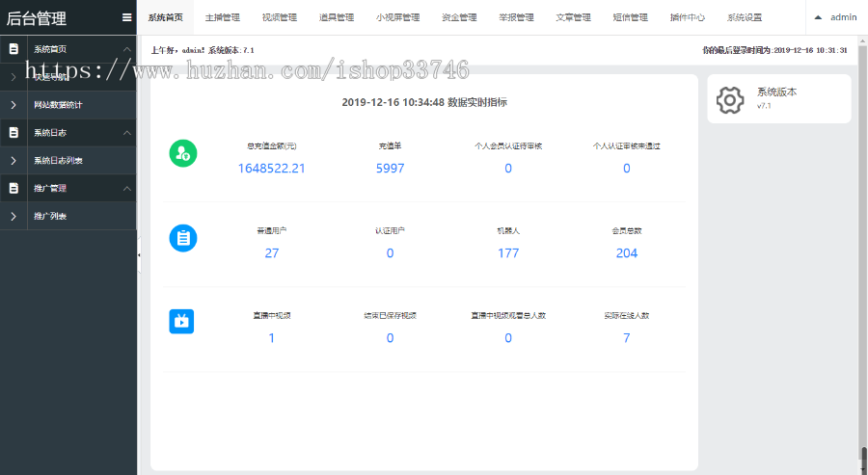Collapse the 推广管理 sidebar group chevron
The height and width of the screenshot is (475, 868).
click(126, 188)
